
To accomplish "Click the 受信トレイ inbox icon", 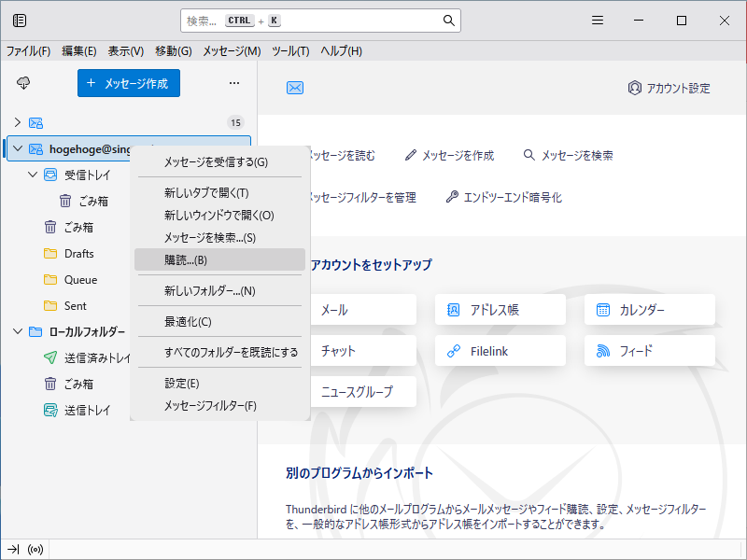I will click(x=50, y=175).
